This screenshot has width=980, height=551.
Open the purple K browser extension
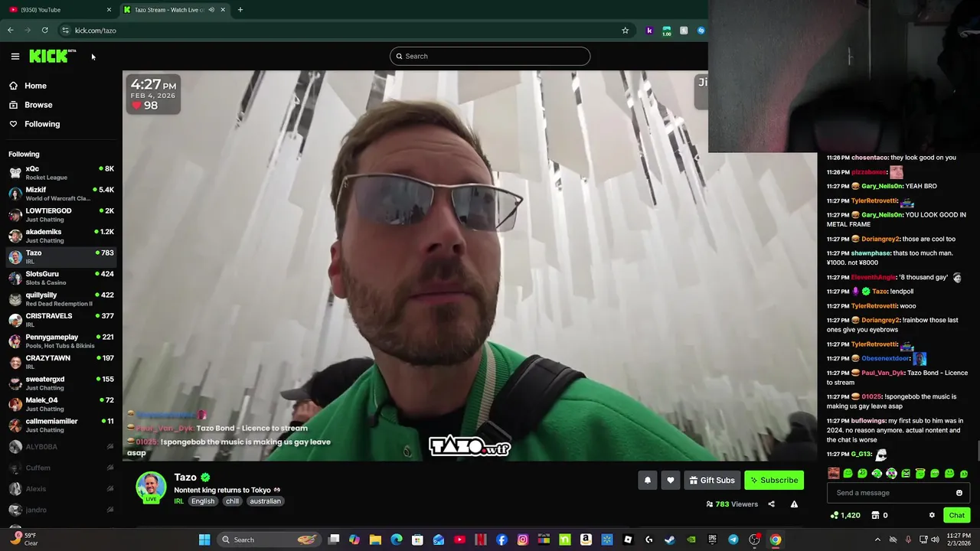(x=649, y=31)
